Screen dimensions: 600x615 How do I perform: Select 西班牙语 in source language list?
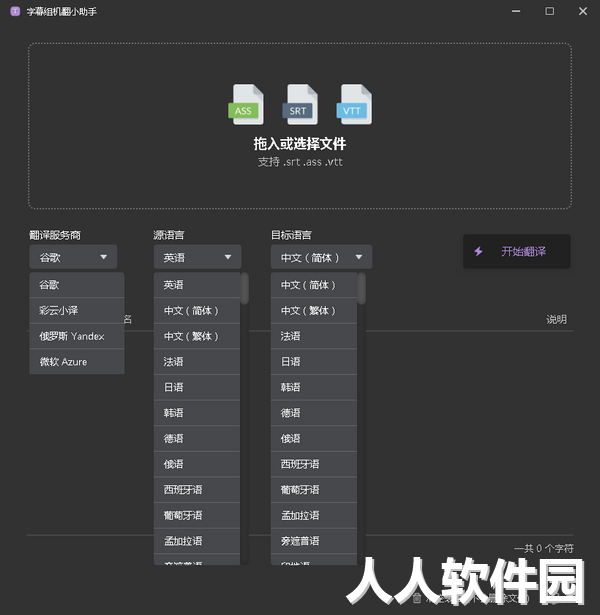(197, 489)
